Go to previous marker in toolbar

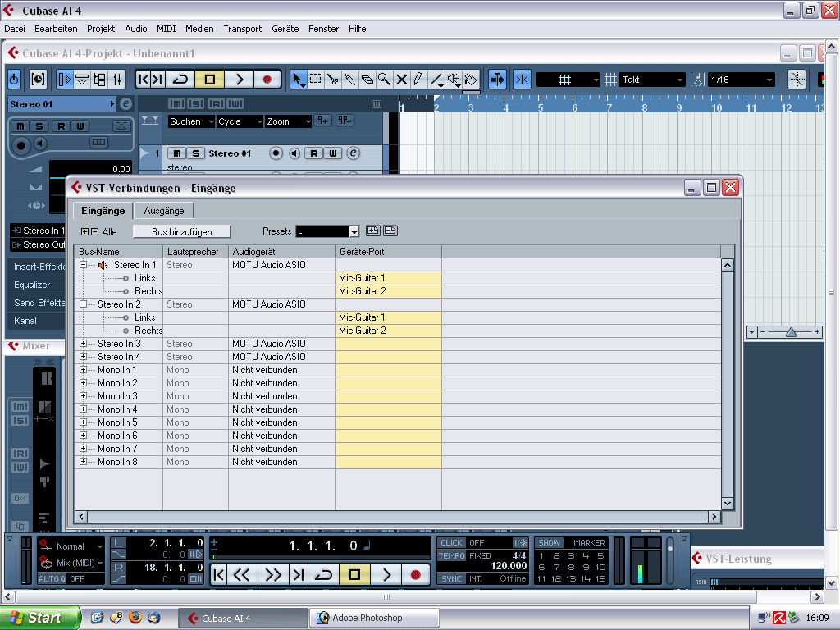[x=143, y=80]
